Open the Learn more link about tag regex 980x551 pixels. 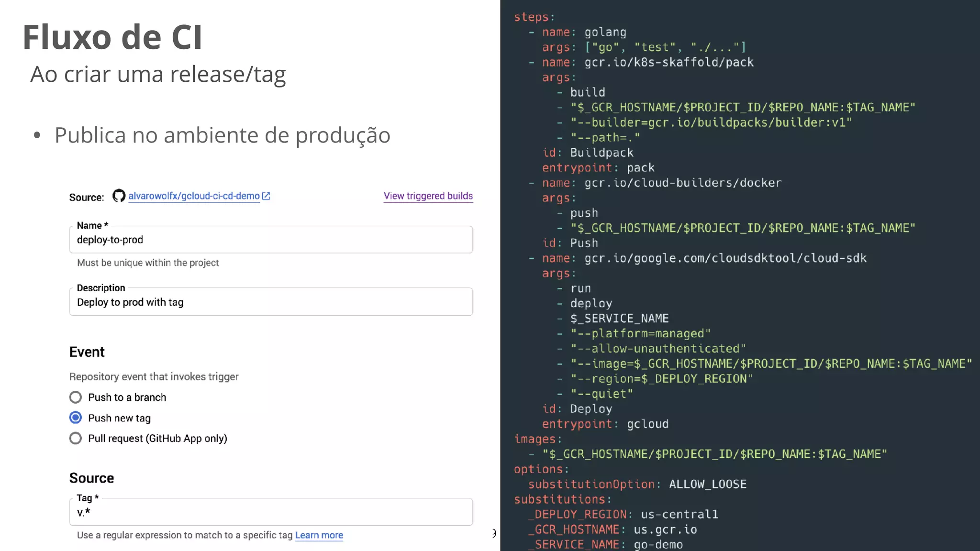319,535
